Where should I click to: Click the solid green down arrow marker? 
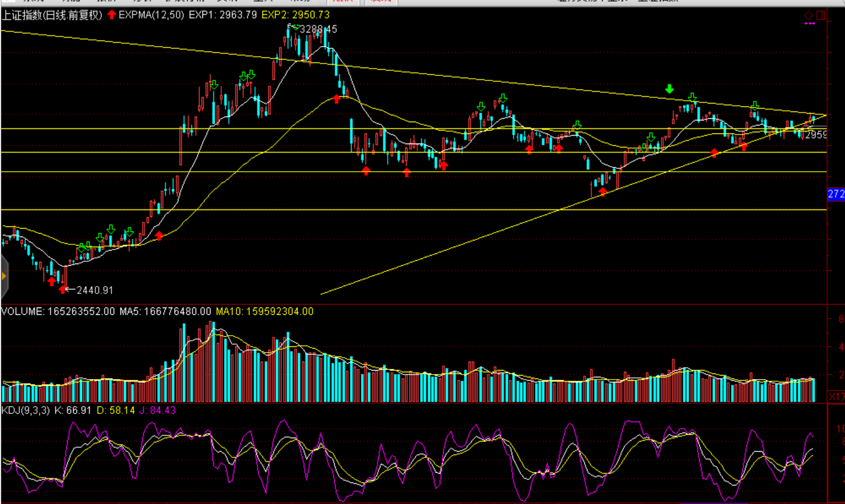pos(669,89)
